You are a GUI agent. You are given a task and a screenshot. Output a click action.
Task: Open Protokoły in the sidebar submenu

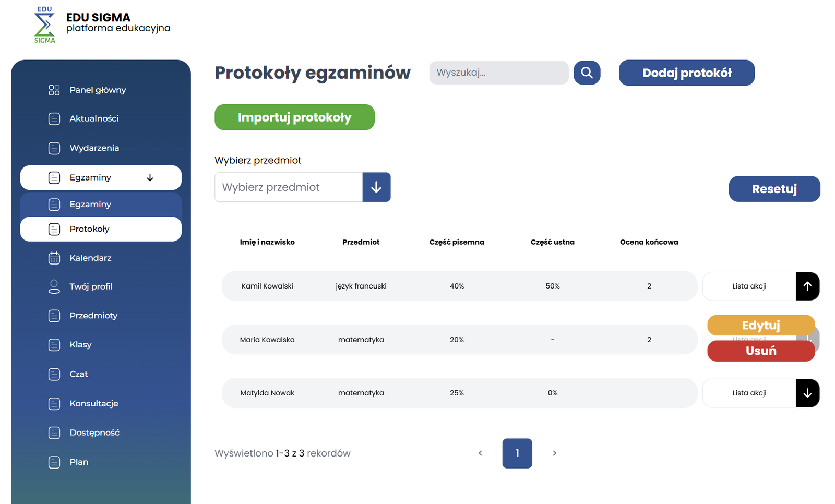pyautogui.click(x=89, y=229)
